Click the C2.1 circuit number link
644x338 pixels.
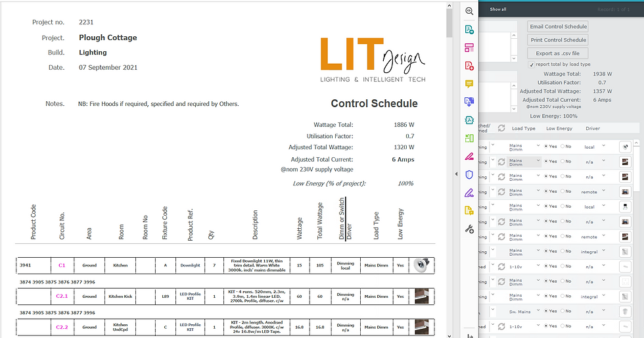pos(62,297)
